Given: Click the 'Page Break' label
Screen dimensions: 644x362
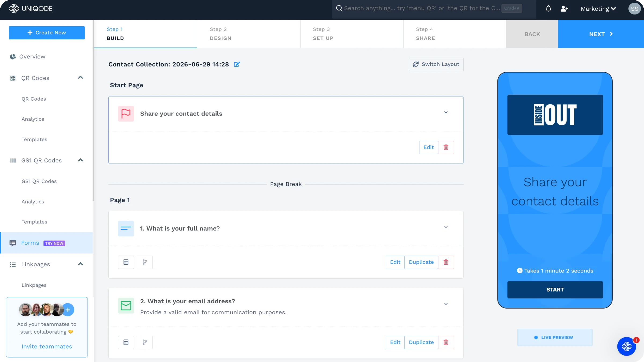Looking at the screenshot, I should click(x=286, y=184).
